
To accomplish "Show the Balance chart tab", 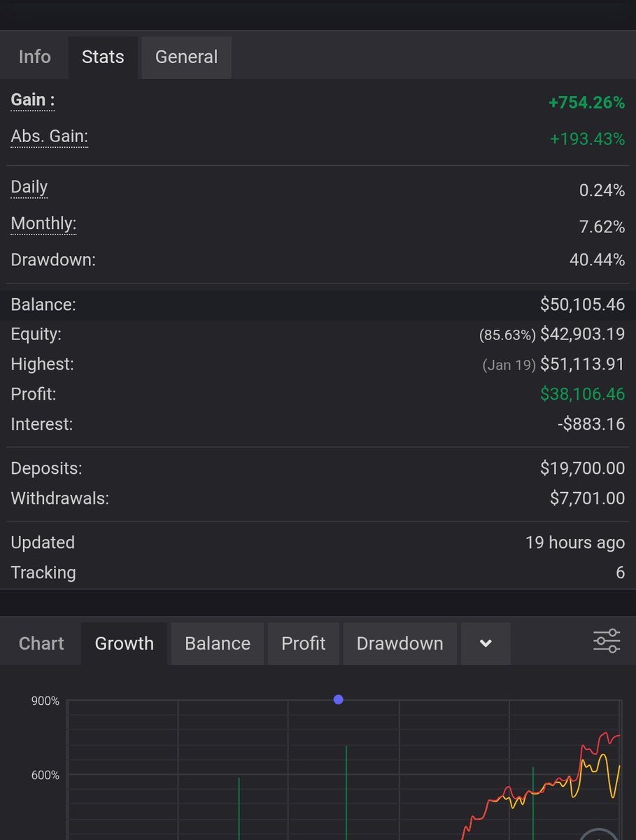I will (218, 643).
